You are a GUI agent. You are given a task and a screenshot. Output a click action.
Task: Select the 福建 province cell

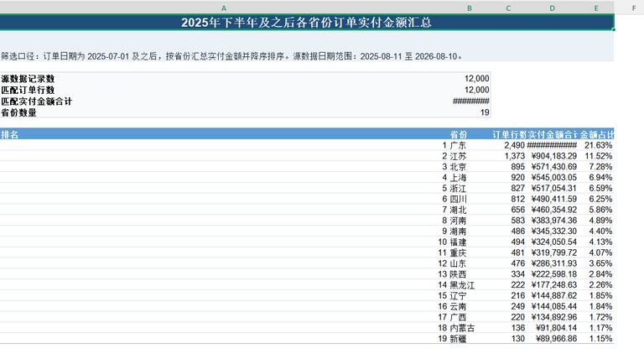[x=470, y=242]
